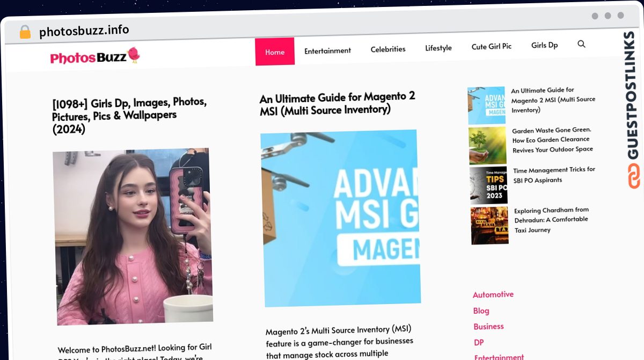Click the Magento article excerpt paragraph
The image size is (644, 360).
click(x=339, y=342)
